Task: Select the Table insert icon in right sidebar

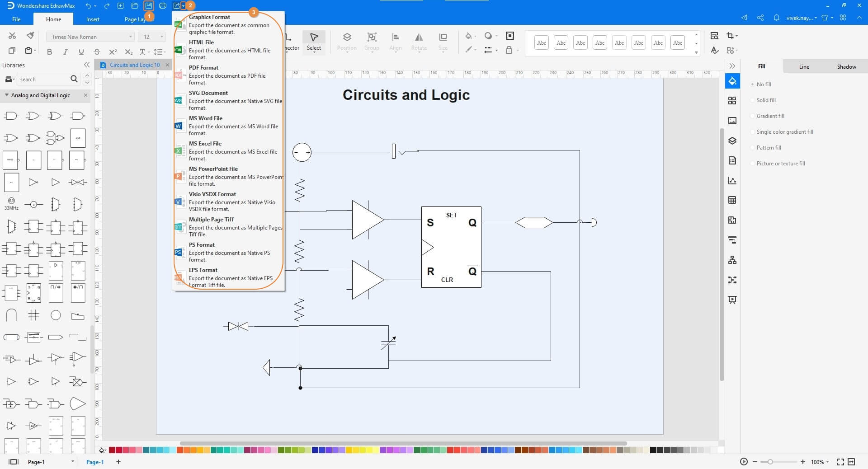Action: [x=732, y=200]
